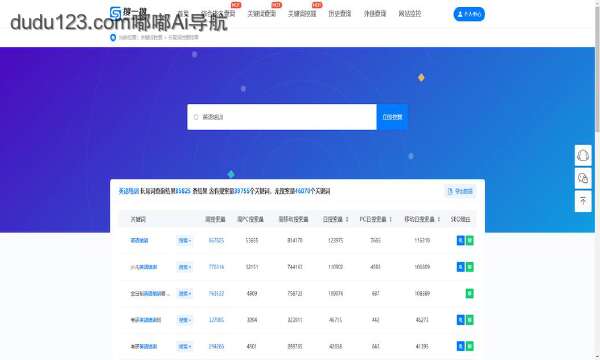Viewport: 600px width, 360px height.
Task: Click the blue user center button
Action: pyautogui.click(x=469, y=14)
